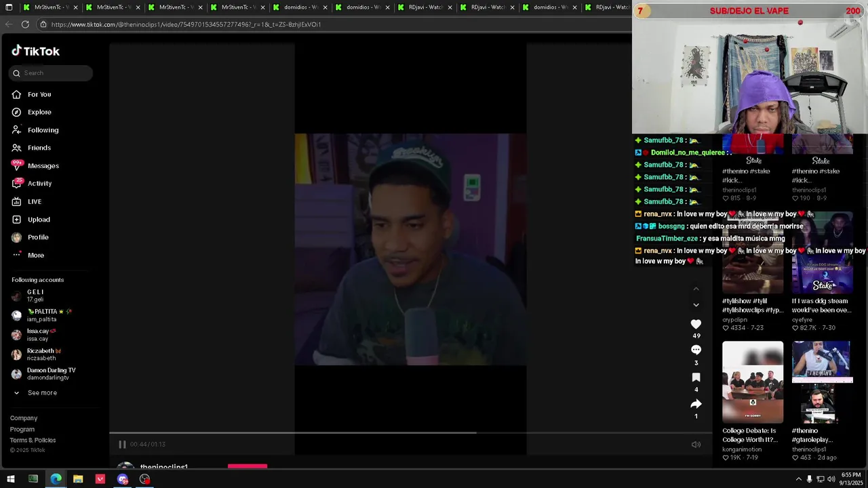This screenshot has height=488, width=868.
Task: Save the video with the bookmark icon
Action: coord(696,378)
